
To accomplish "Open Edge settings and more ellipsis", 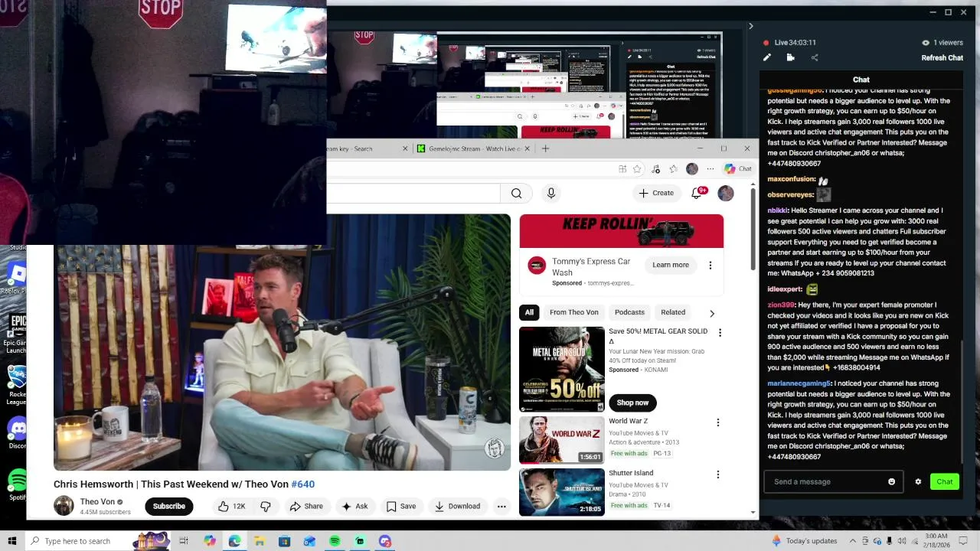I will (710, 169).
